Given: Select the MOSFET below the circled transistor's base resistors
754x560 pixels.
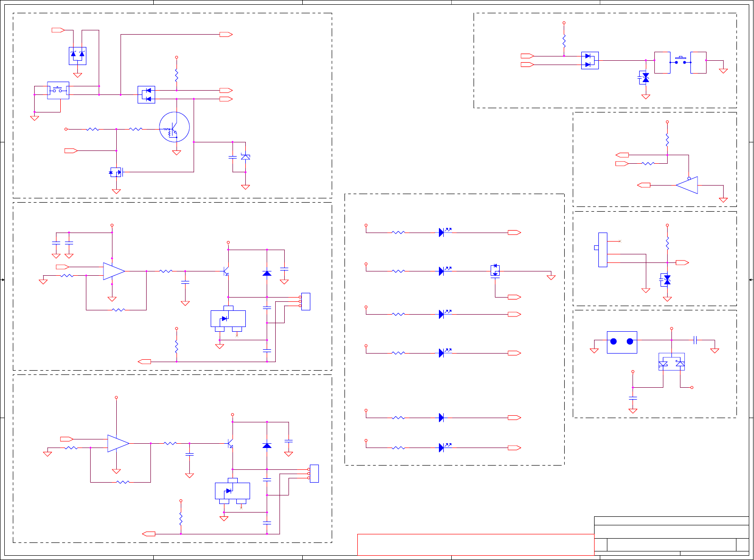Looking at the screenshot, I should click(x=116, y=172).
